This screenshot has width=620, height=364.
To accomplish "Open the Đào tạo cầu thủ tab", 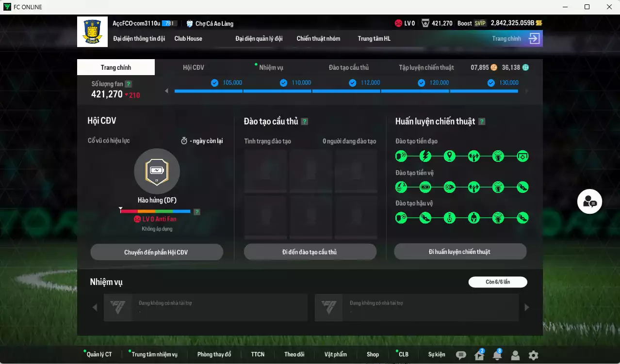I will tap(348, 67).
